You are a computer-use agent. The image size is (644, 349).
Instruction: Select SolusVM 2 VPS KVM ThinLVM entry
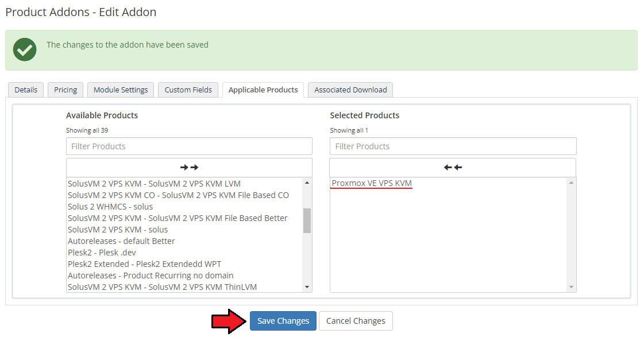click(184, 286)
